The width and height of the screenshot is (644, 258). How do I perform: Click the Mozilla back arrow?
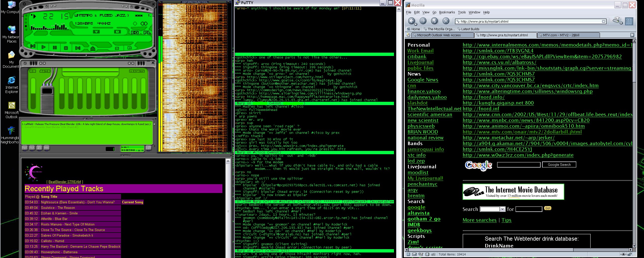tap(411, 21)
